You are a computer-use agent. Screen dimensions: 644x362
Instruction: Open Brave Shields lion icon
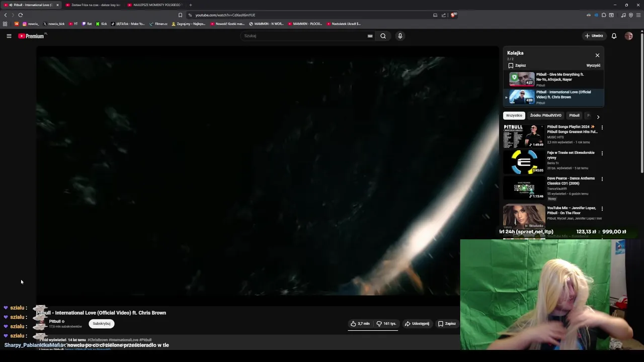453,15
